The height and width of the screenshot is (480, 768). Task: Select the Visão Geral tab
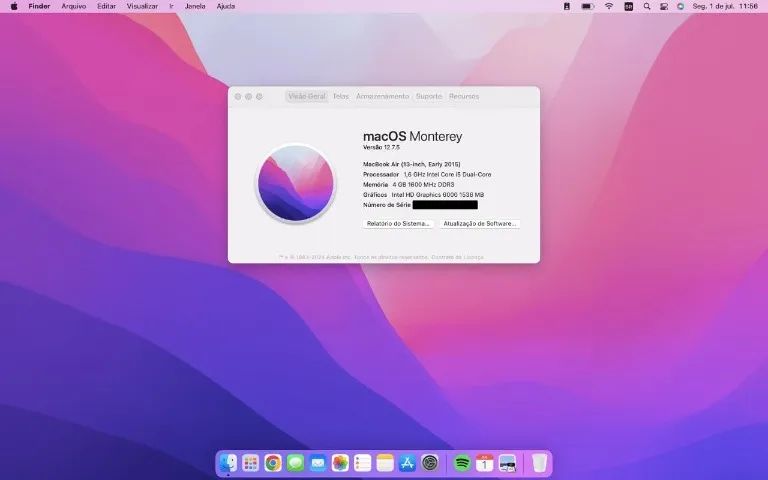307,96
